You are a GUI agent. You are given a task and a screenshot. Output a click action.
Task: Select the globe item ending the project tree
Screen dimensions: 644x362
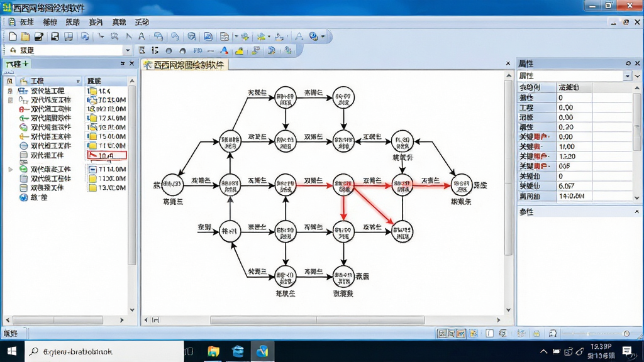pos(34,197)
